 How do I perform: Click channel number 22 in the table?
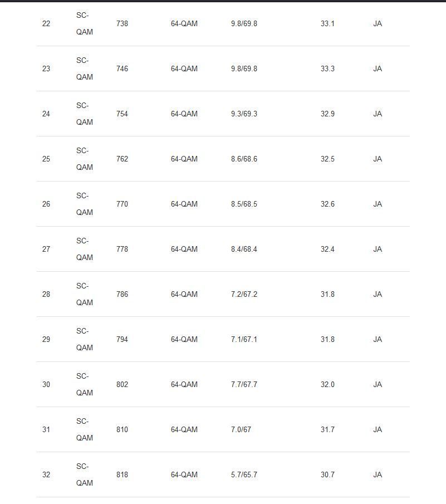click(46, 24)
